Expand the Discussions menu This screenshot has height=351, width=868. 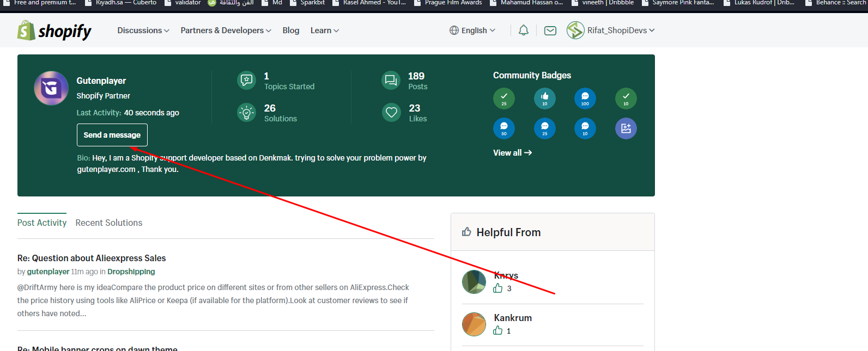point(143,30)
